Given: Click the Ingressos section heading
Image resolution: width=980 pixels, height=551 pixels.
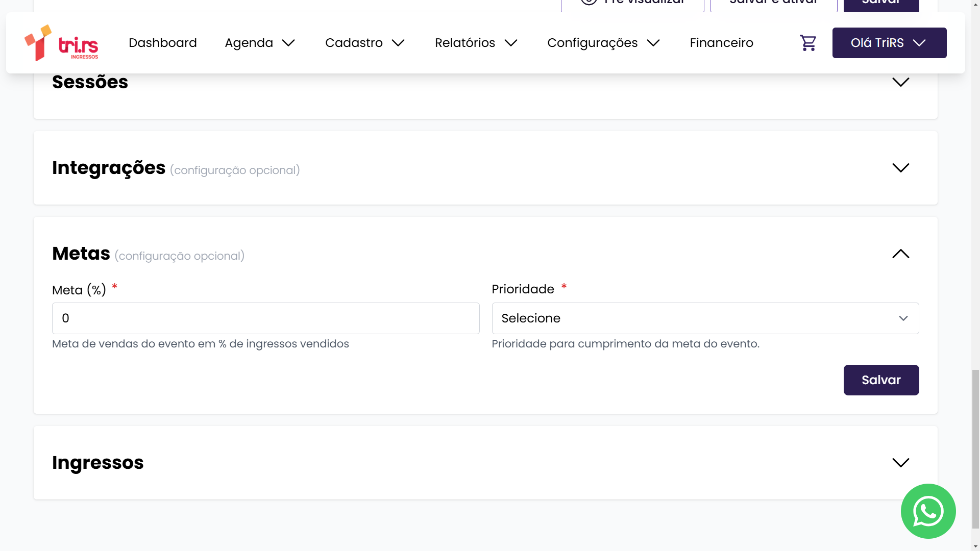Looking at the screenshot, I should (x=98, y=463).
